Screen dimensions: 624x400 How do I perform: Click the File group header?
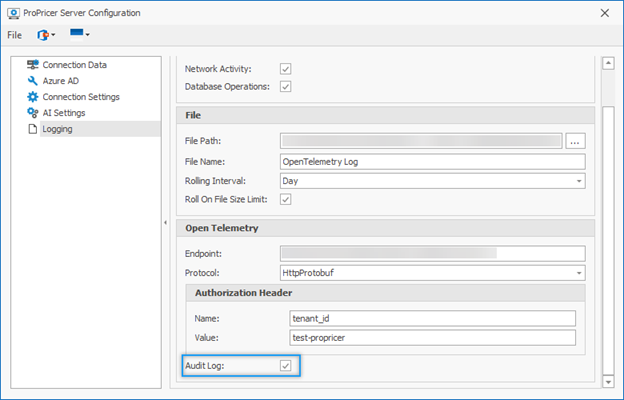[385, 115]
